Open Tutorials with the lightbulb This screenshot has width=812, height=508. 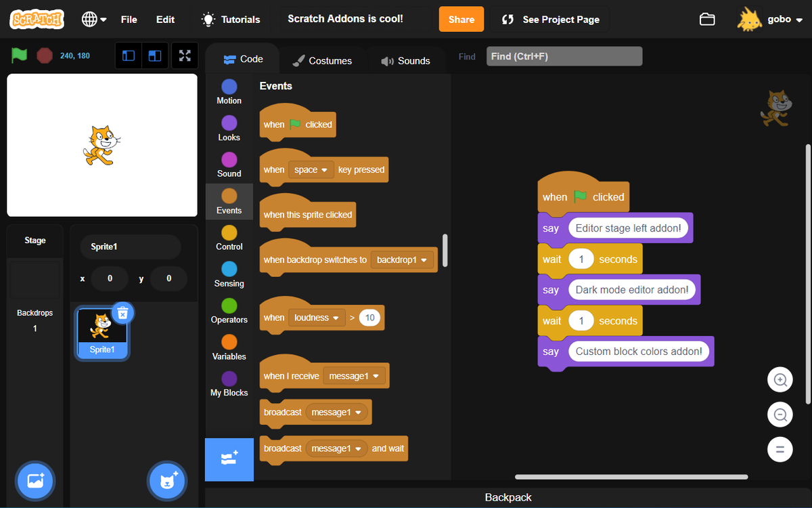(231, 19)
